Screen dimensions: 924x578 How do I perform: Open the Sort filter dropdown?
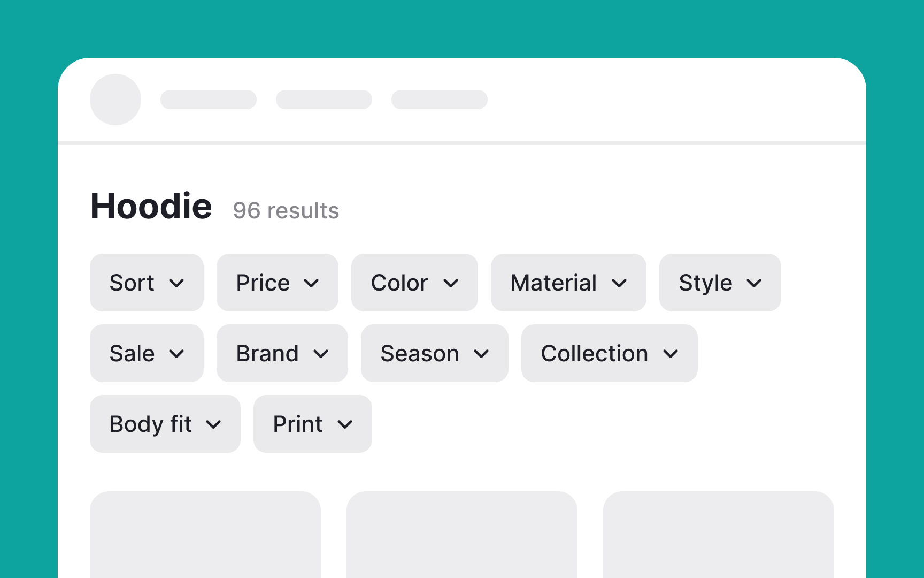(x=146, y=283)
